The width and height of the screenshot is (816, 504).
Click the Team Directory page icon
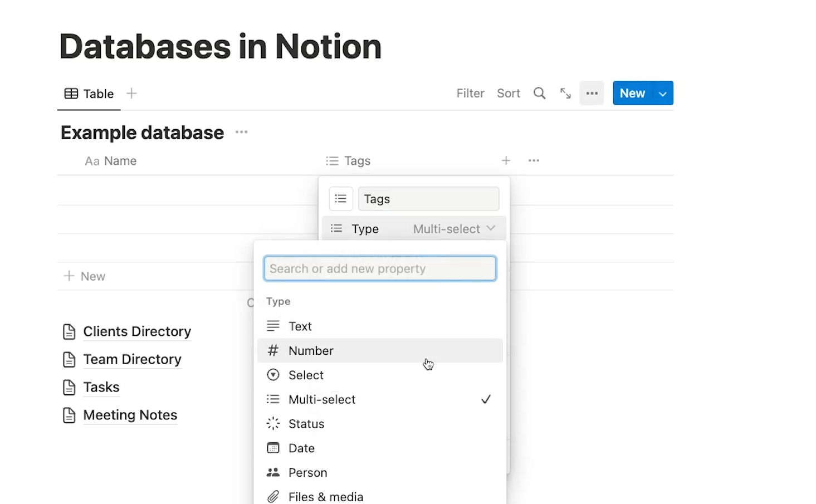pyautogui.click(x=69, y=360)
